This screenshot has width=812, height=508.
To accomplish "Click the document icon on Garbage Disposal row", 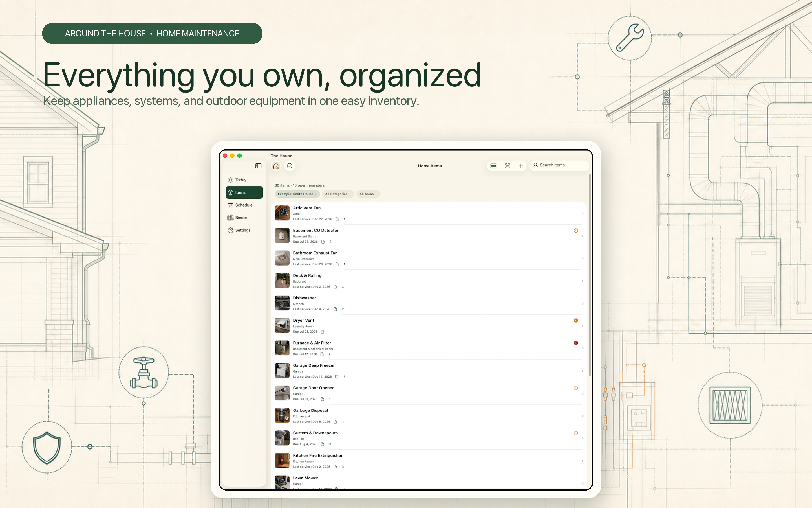I will pos(335,422).
